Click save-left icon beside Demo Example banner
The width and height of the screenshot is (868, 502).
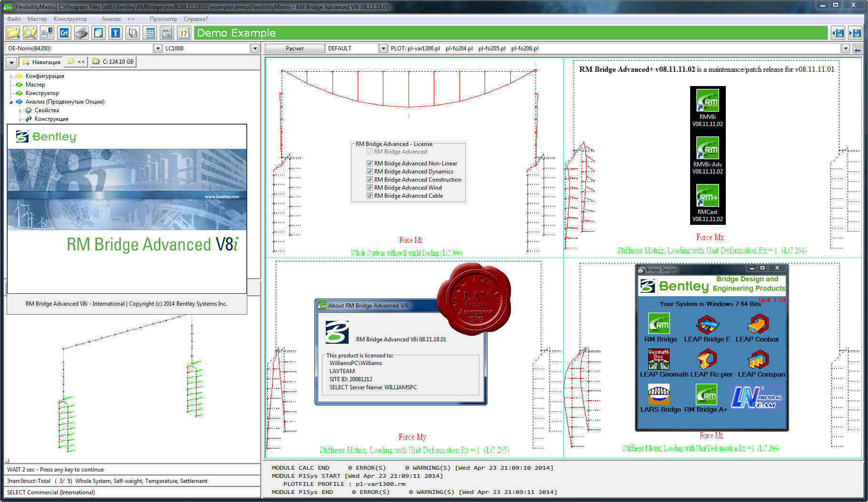click(838, 33)
